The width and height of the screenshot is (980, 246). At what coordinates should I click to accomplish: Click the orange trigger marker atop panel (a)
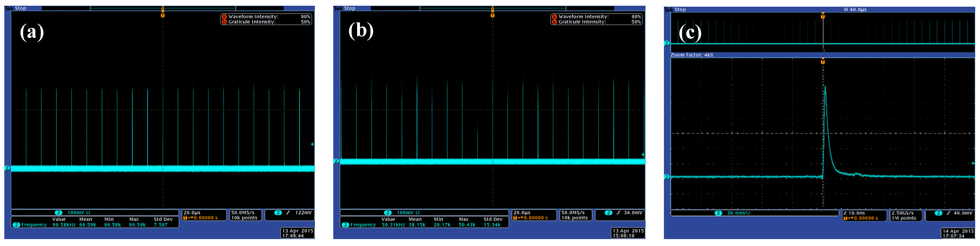(x=163, y=15)
